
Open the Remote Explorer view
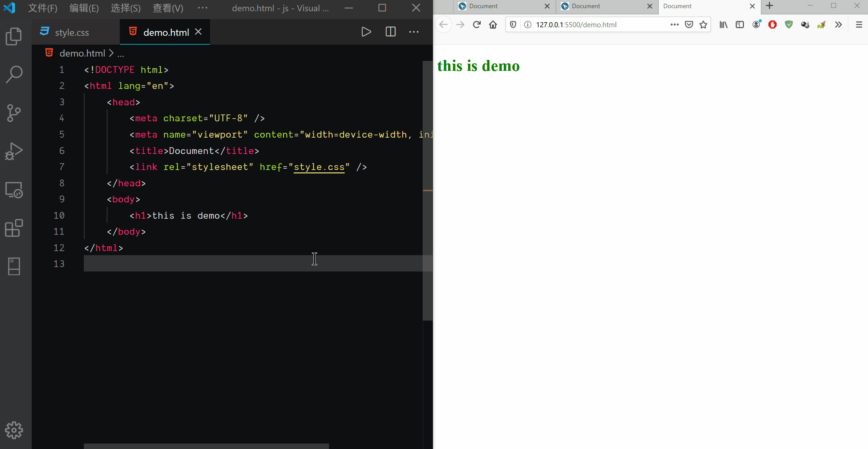point(14,190)
